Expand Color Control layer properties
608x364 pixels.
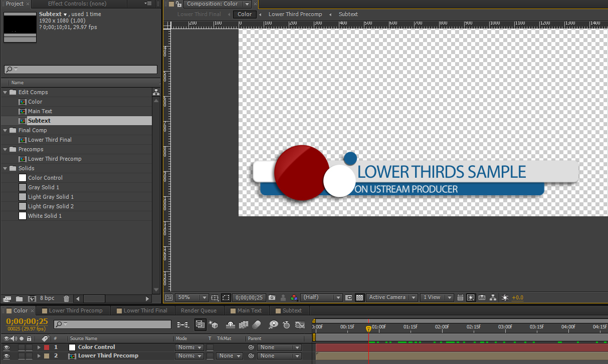point(39,347)
